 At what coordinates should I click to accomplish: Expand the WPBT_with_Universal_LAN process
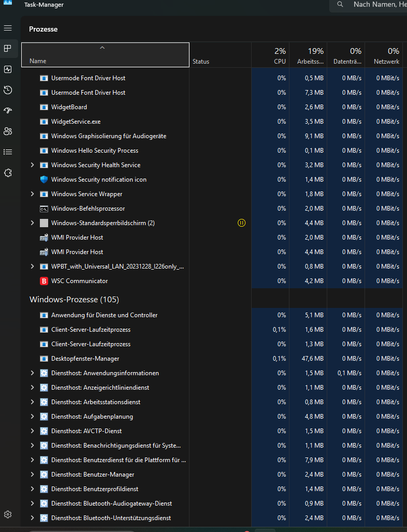pos(32,267)
